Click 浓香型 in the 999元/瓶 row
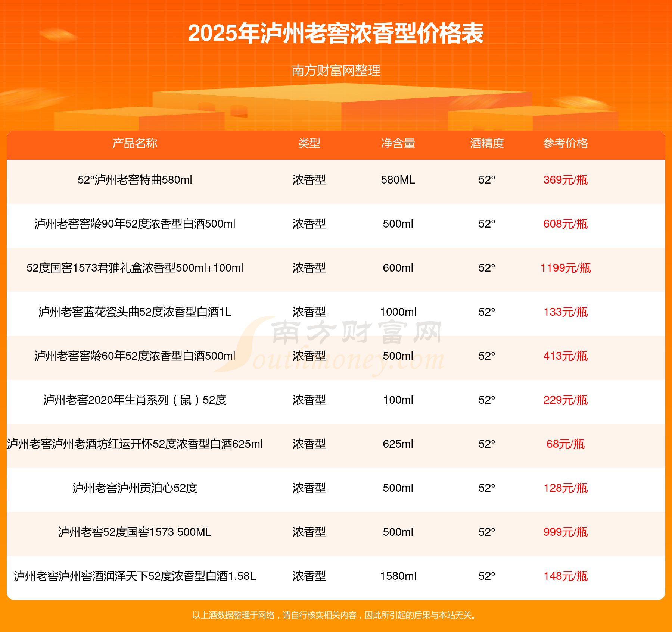The height and width of the screenshot is (632, 672). (x=309, y=532)
